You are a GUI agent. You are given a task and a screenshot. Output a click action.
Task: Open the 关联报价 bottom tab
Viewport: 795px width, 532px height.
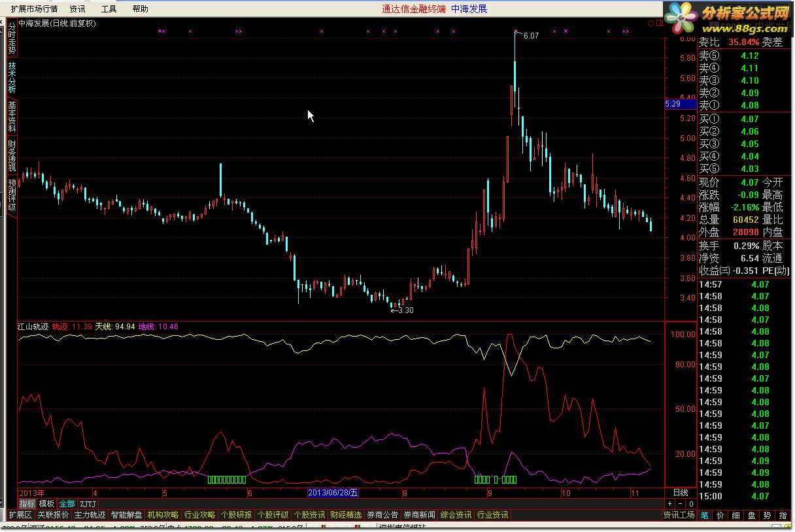[53, 515]
